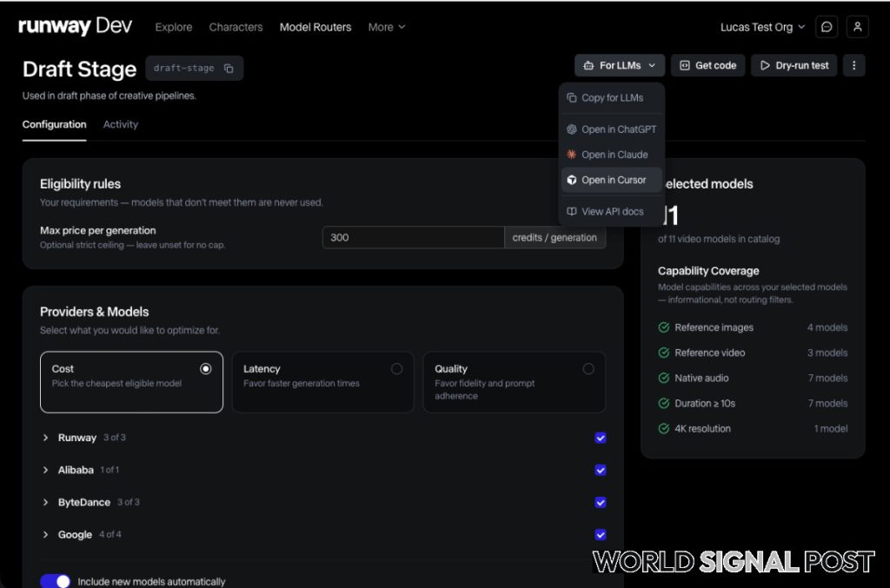Expand the Runway provider row
This screenshot has height=588, width=890.
point(45,438)
